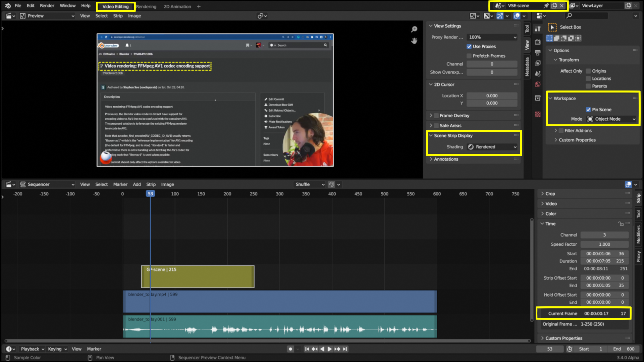Switch to the Rendering workspace tab
Image resolution: width=644 pixels, height=362 pixels.
[x=146, y=6]
